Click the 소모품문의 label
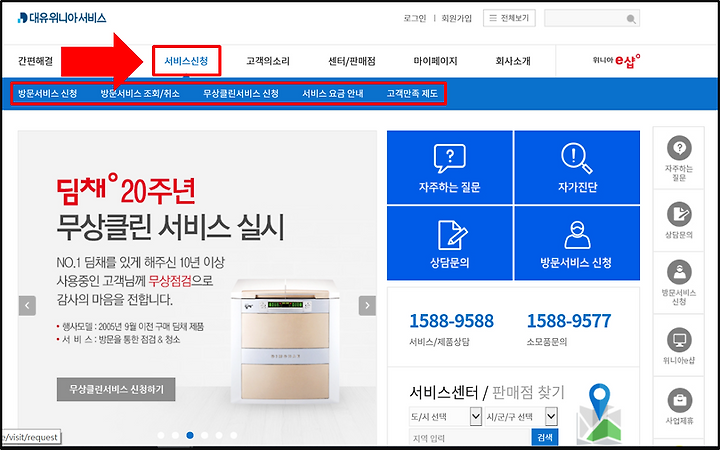This screenshot has height=450, width=720. tap(547, 343)
